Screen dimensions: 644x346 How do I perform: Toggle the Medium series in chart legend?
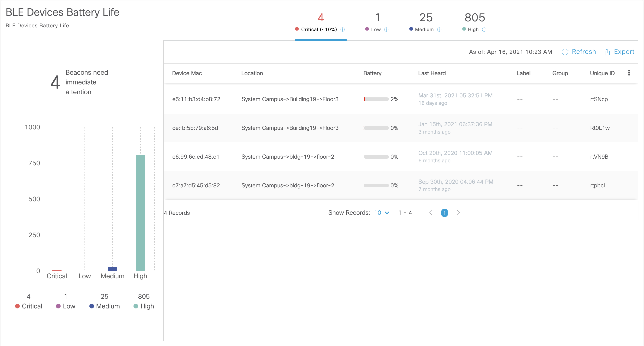[104, 306]
